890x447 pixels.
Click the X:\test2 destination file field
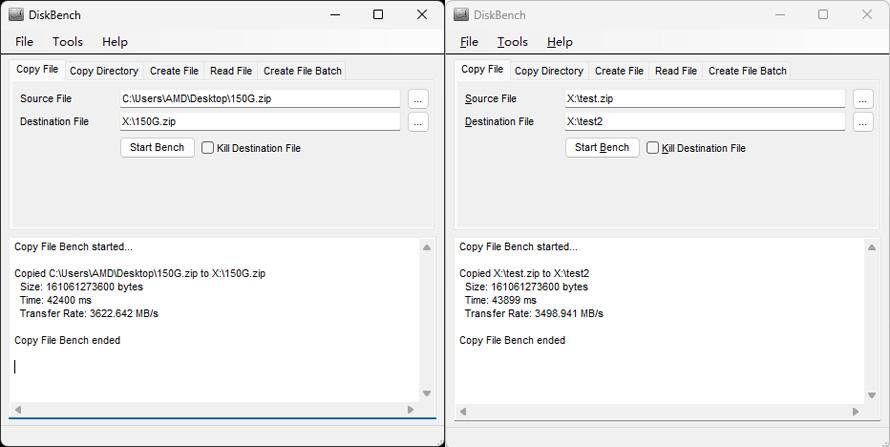pyautogui.click(x=704, y=122)
